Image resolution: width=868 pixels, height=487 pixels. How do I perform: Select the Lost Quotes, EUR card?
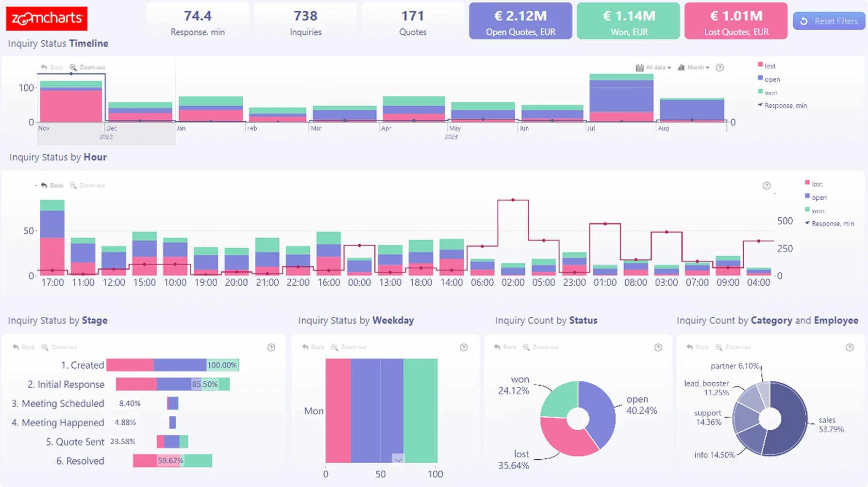736,21
